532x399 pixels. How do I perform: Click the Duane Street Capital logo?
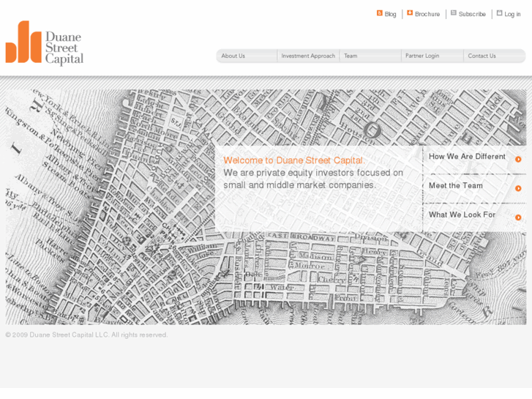[45, 42]
